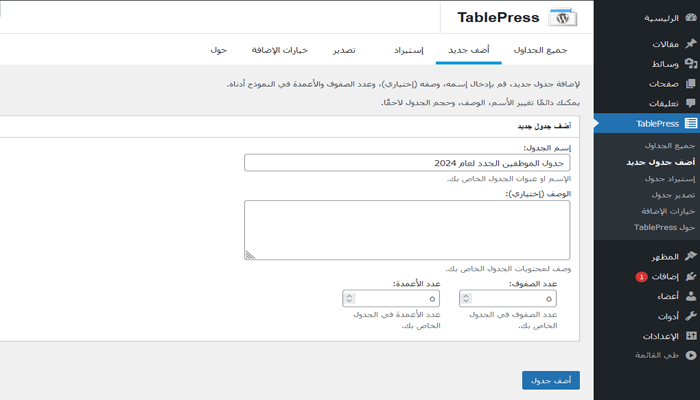Viewport: 700px width, 400px height.
Task: Click the Posts (مقالات) pin icon
Action: point(691,43)
